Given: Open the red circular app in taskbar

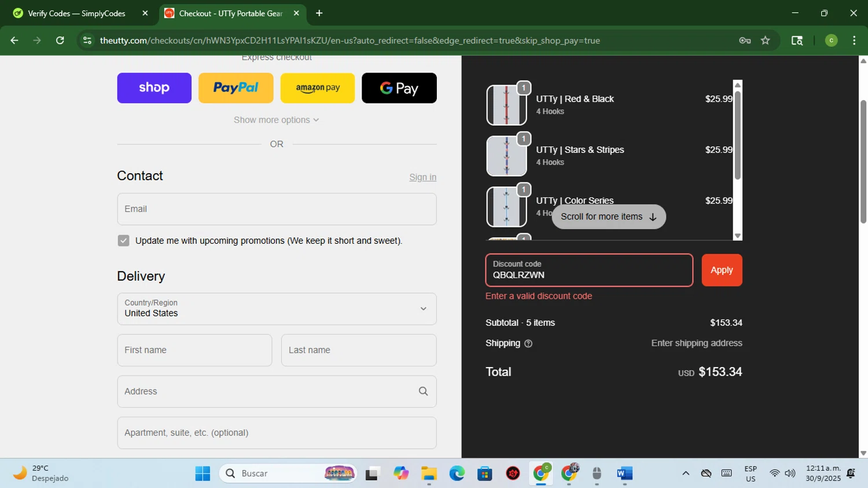Looking at the screenshot, I should tap(513, 474).
